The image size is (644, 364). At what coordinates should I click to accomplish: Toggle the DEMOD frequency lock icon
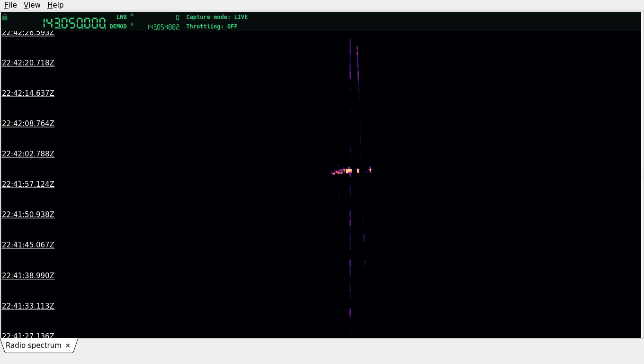132,24
